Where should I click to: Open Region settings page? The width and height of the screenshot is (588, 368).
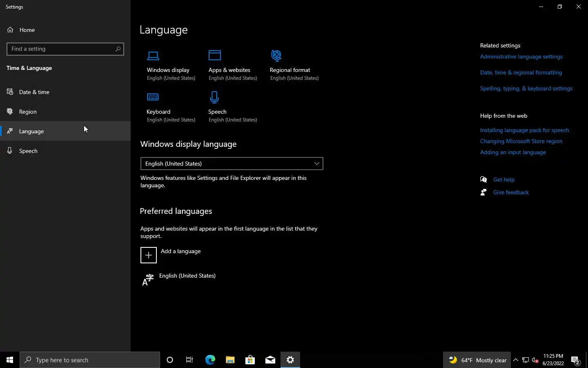(x=65, y=112)
